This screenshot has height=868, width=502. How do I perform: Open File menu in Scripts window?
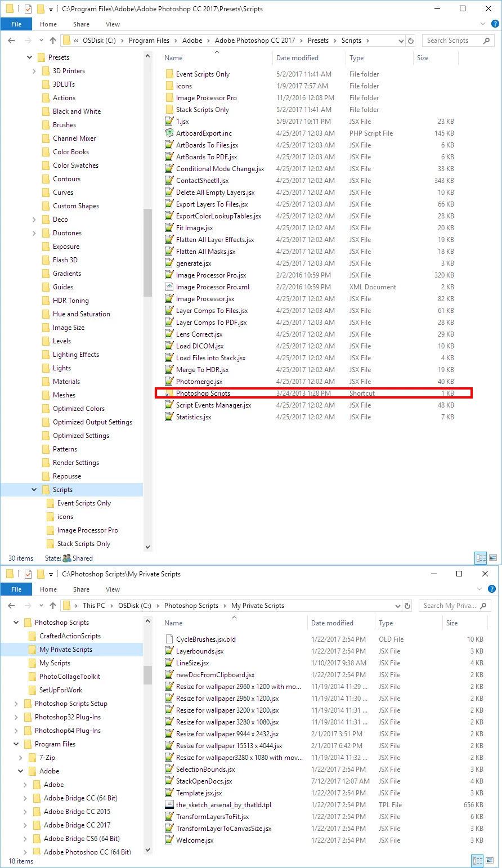click(16, 24)
